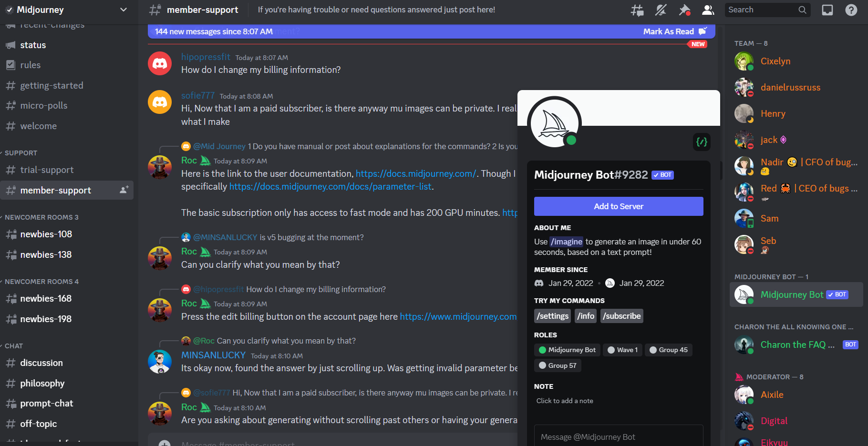
Task: Open Henry in member list
Action: 796,114
